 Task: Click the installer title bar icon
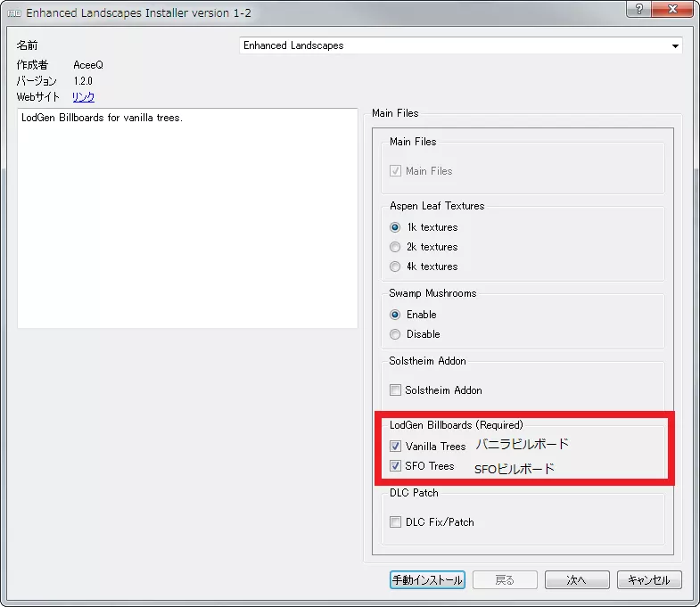[14, 13]
